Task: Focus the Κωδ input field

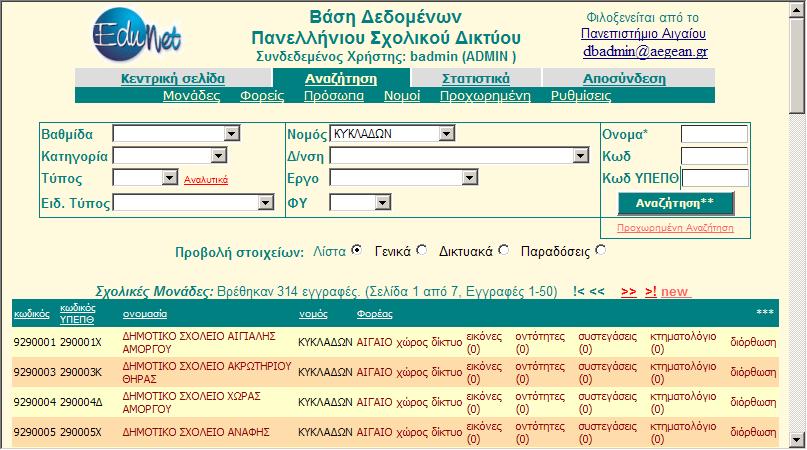Action: click(714, 155)
